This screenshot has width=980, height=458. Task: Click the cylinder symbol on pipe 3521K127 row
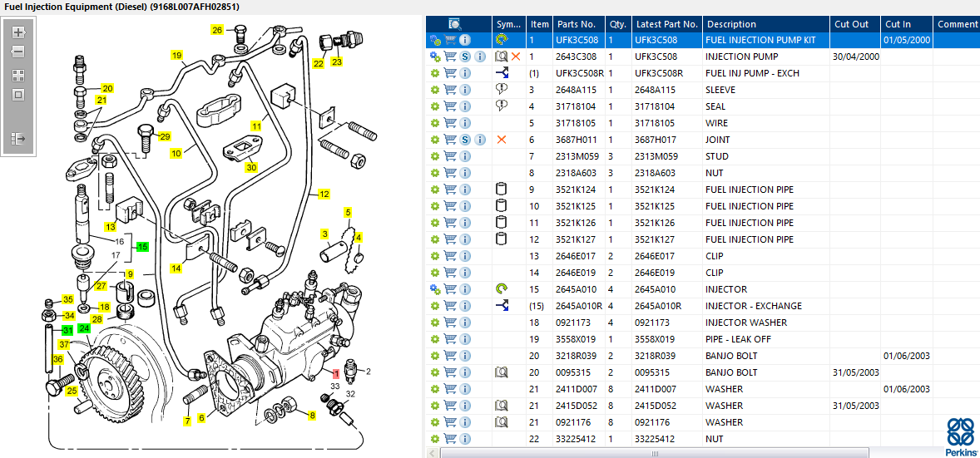pyautogui.click(x=501, y=239)
